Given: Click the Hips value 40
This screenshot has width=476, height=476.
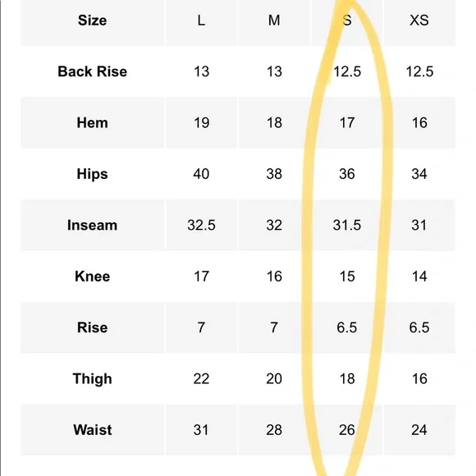Looking at the screenshot, I should tap(201, 174).
